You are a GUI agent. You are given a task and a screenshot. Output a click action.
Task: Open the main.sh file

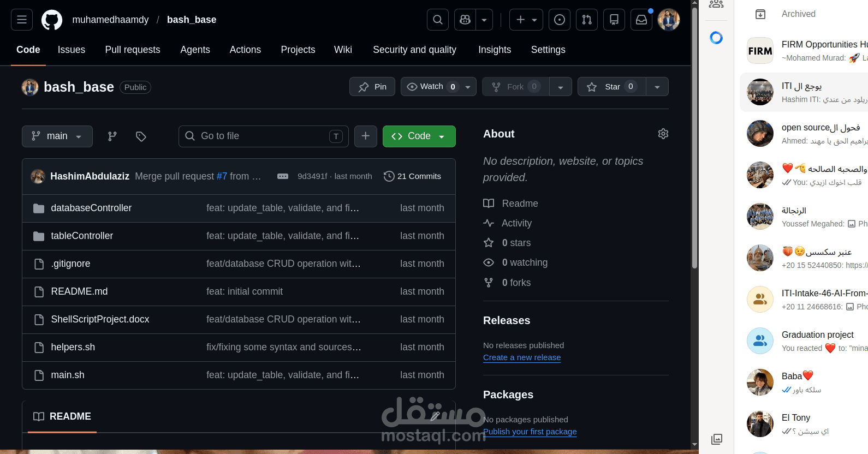[68, 375]
